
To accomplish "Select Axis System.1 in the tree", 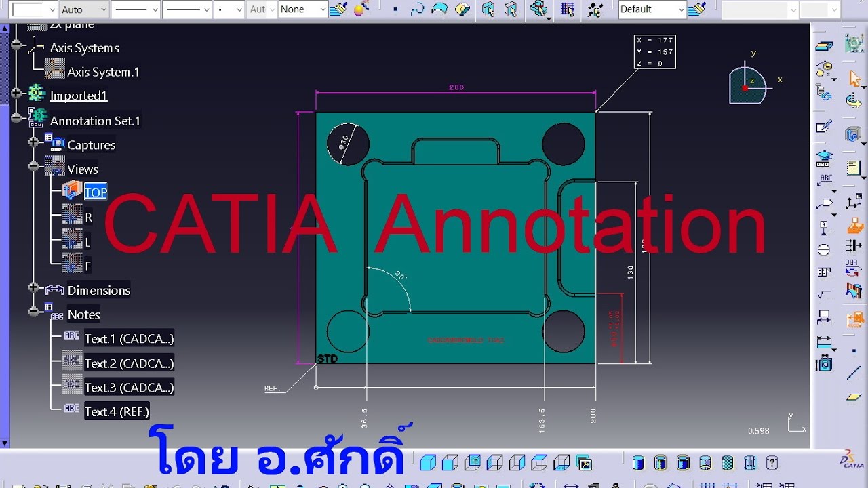I will pyautogui.click(x=103, y=72).
